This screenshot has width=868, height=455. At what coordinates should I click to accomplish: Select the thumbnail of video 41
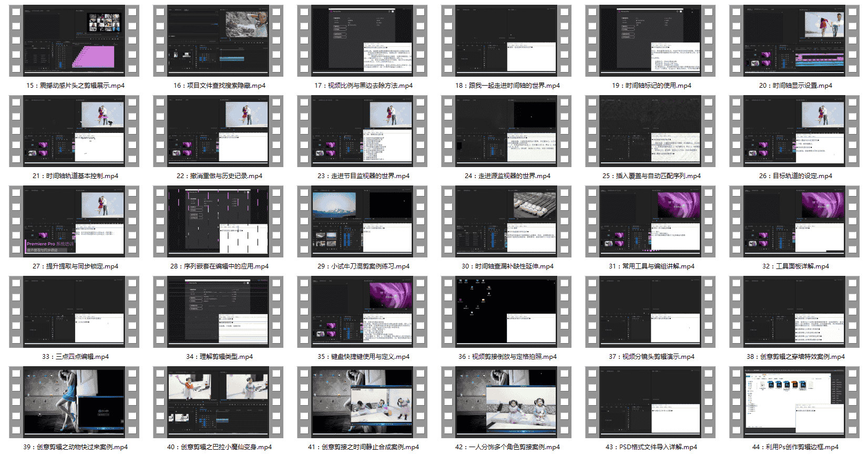[x=362, y=402]
